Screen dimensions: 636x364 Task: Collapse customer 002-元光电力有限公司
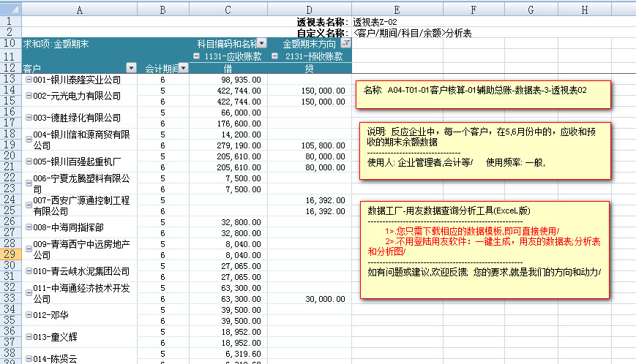(29, 96)
